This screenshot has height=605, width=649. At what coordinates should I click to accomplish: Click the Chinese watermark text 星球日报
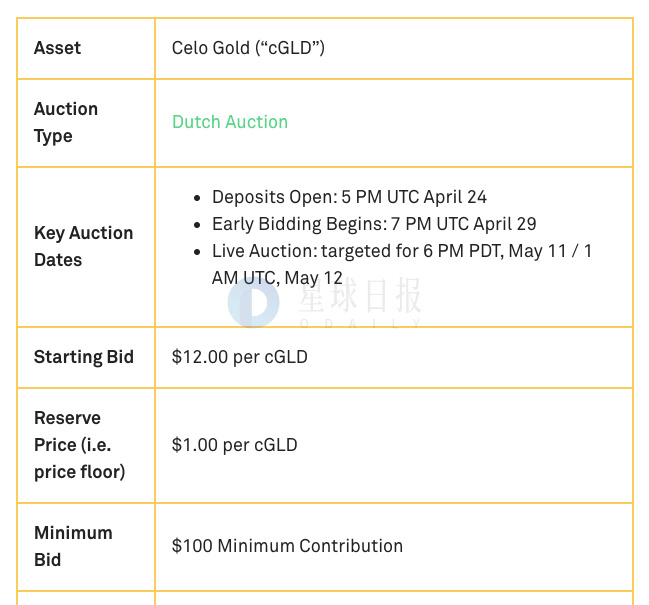coord(360,295)
